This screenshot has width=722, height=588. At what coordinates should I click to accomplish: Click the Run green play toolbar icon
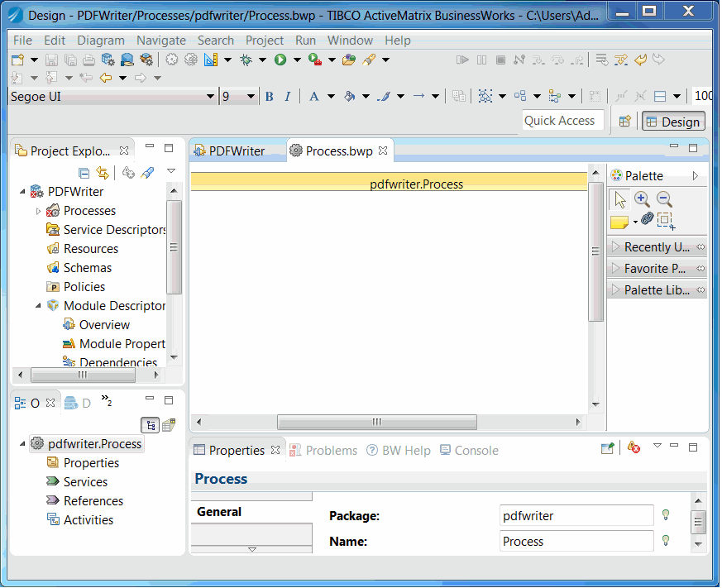click(280, 60)
